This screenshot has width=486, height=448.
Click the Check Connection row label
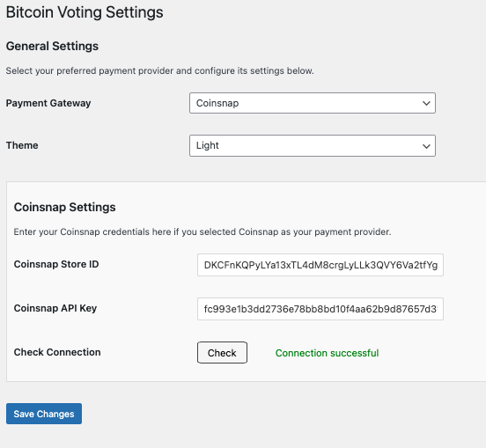57,352
